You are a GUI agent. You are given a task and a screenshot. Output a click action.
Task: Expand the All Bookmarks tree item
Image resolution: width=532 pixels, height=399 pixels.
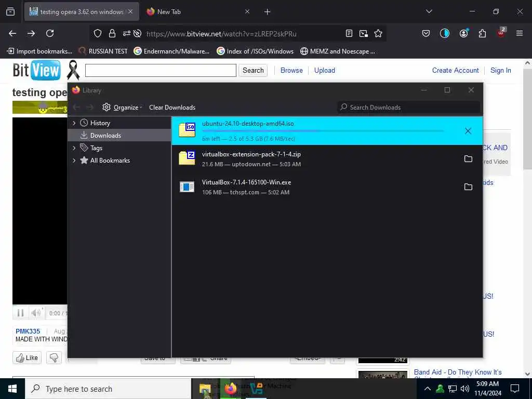click(x=74, y=161)
